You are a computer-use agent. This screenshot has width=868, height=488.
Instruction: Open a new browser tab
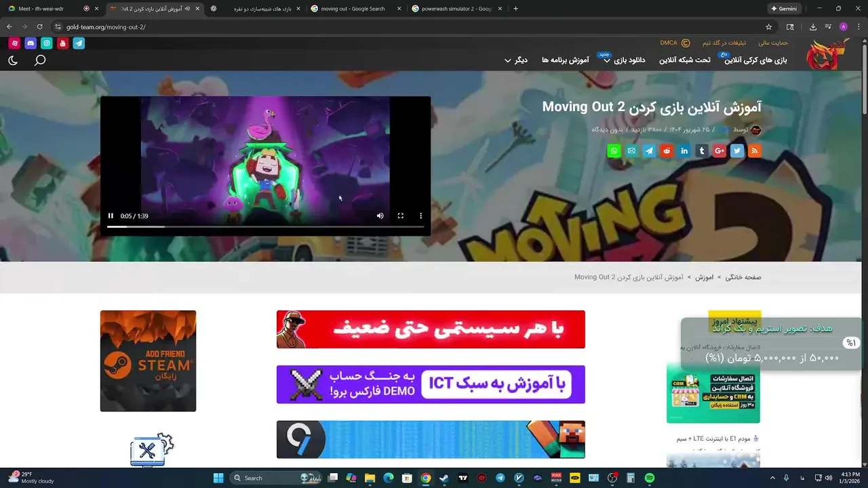(515, 9)
